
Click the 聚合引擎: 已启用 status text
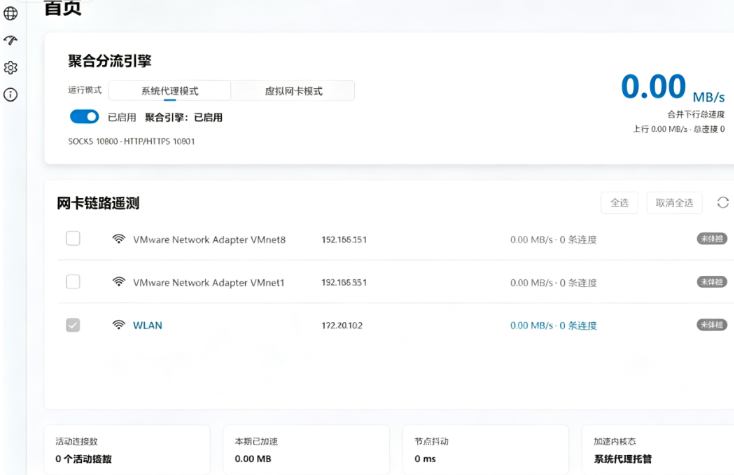184,117
